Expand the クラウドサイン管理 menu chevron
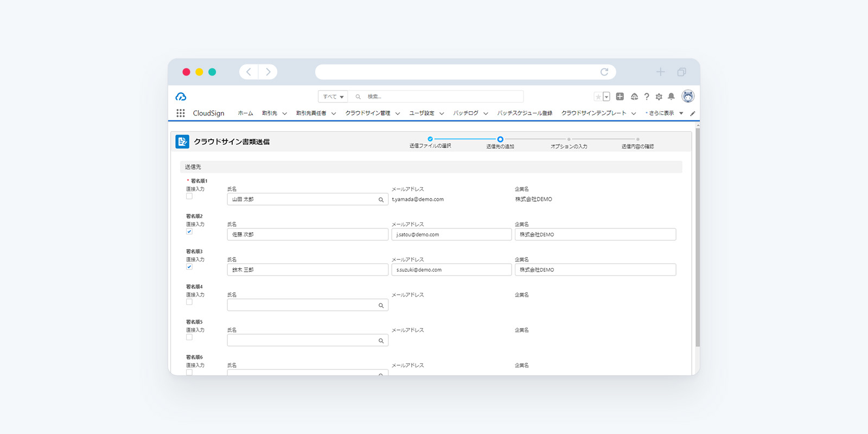868x434 pixels. pos(398,113)
